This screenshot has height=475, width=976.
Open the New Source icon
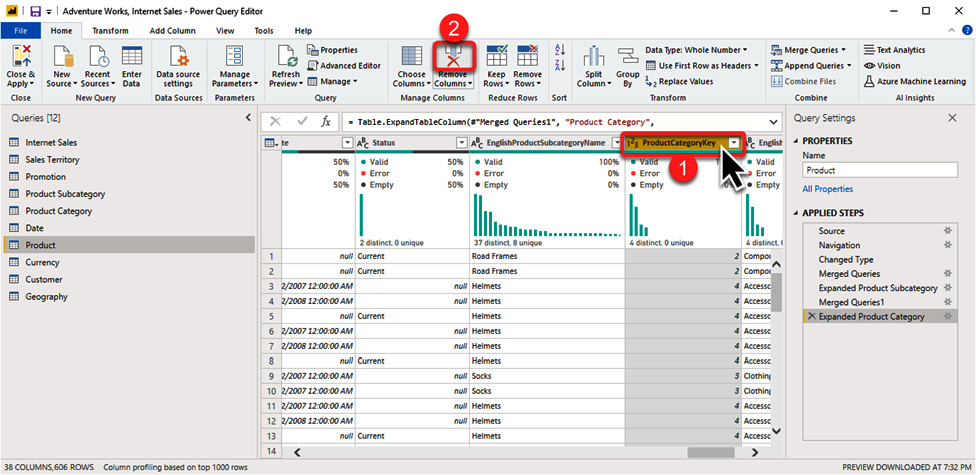coord(63,57)
